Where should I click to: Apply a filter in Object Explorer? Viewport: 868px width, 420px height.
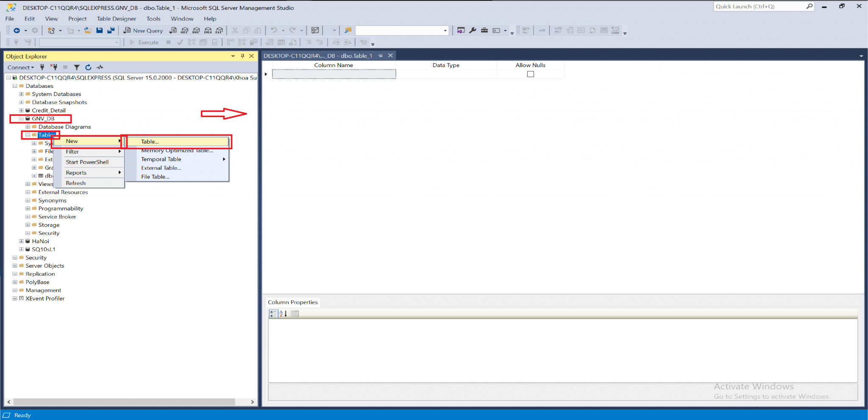point(77,67)
